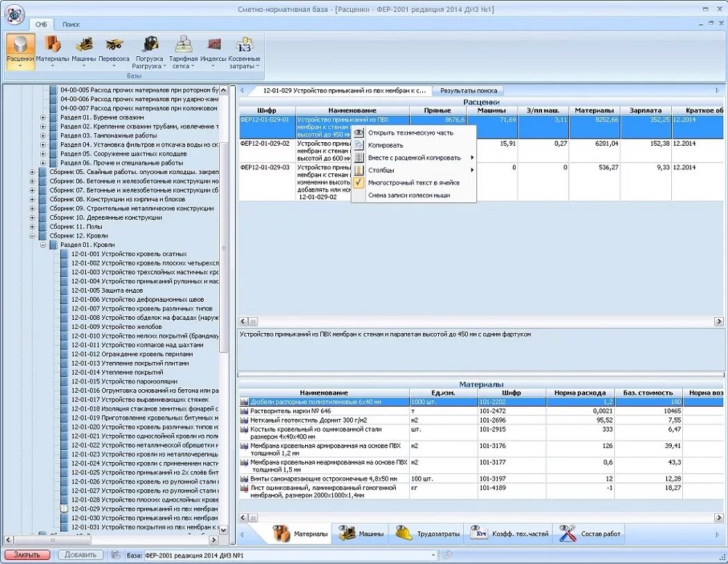Toggle Многострочный текст в ячейке checkmark
Screen dimensions: 728x564
point(358,182)
